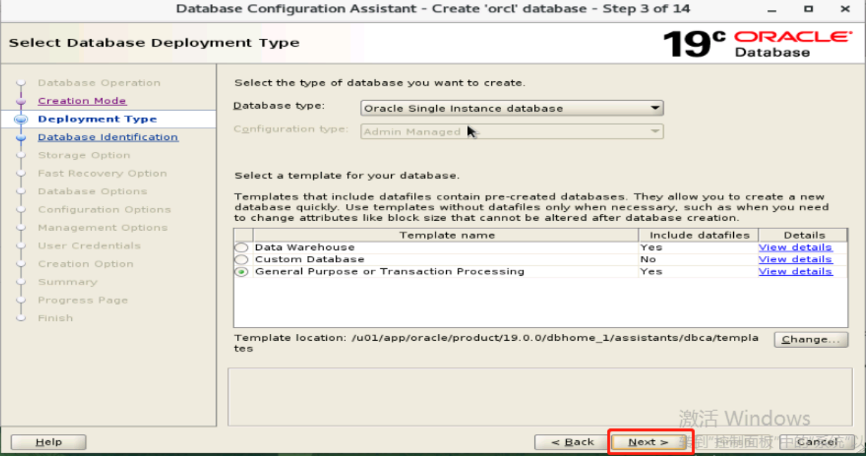View details for Custom Database template

(x=795, y=260)
